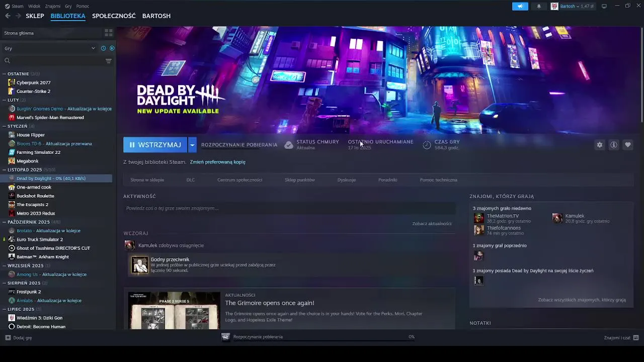Open the Gry menu
The height and width of the screenshot is (362, 644).
(x=68, y=7)
